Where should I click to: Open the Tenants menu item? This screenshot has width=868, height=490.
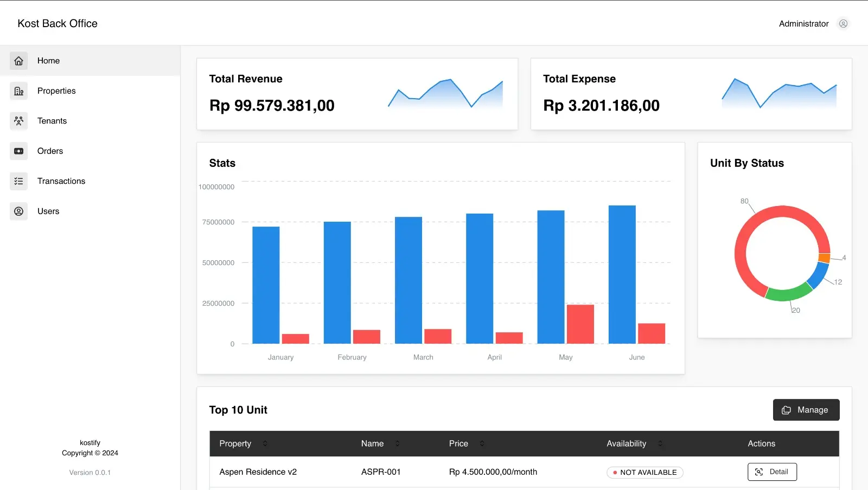tap(52, 121)
